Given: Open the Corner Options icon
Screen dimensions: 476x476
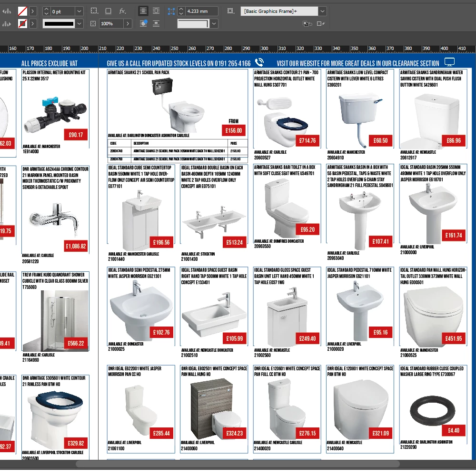Looking at the screenshot, I should click(94, 11).
